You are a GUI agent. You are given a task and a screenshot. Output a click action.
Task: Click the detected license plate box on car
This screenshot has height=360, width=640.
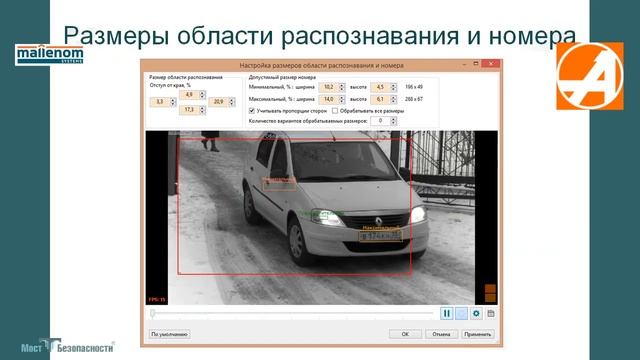[x=380, y=236]
